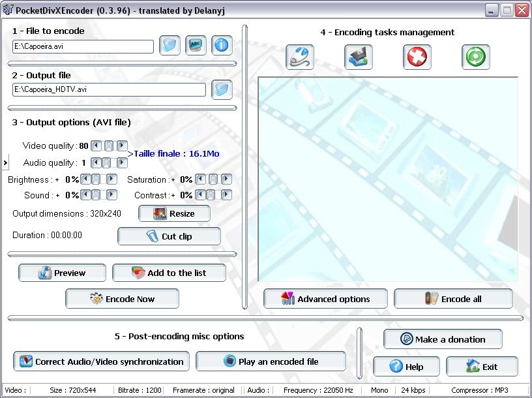Open Advanced options

[x=325, y=299]
